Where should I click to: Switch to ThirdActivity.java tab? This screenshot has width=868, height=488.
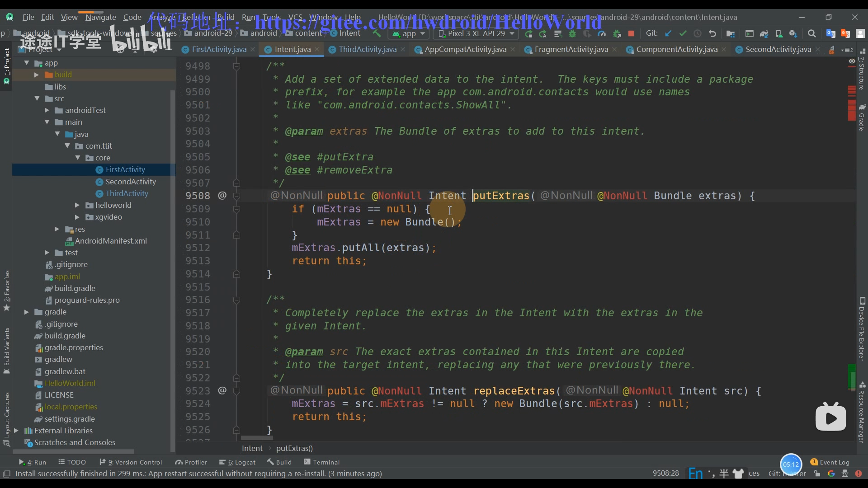tap(366, 49)
